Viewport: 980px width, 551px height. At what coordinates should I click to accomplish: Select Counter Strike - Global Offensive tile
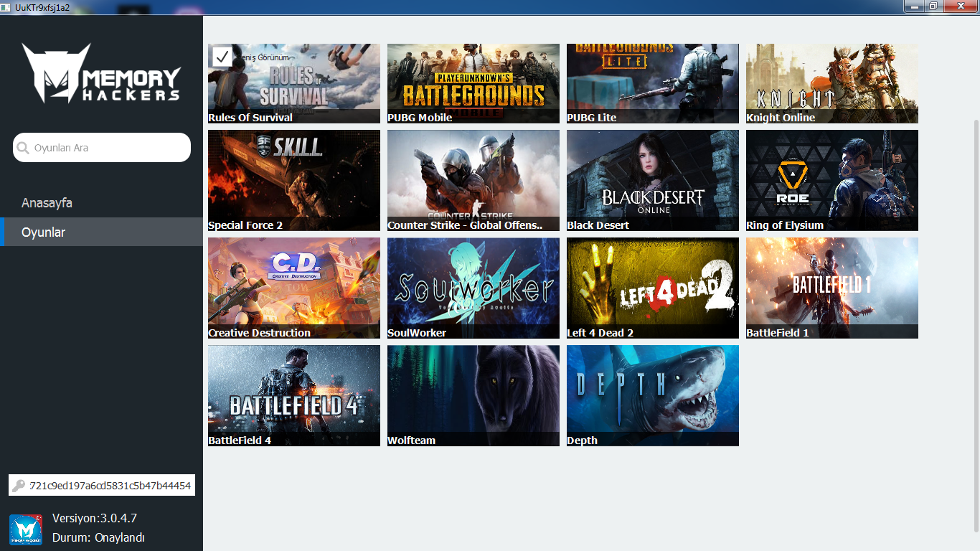[473, 180]
